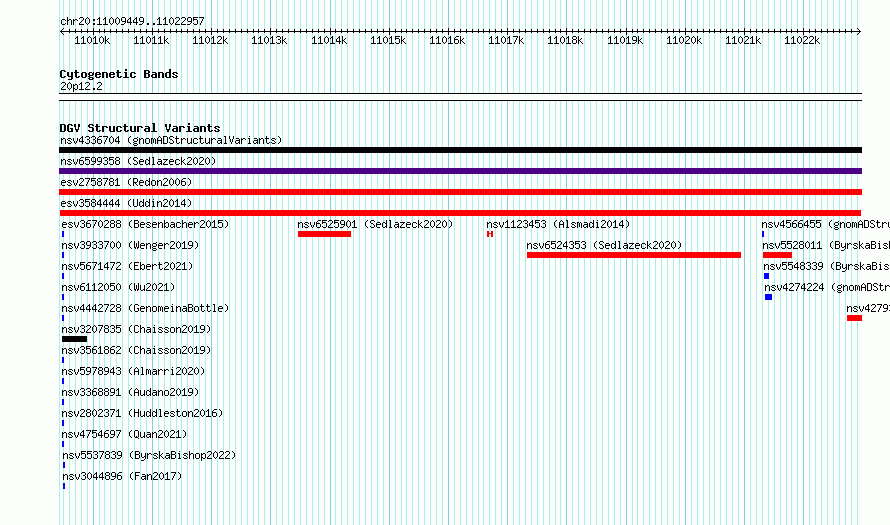This screenshot has width=890, height=525.
Task: Open nsv5528011 ByrskaBishop label
Action: [x=826, y=245]
